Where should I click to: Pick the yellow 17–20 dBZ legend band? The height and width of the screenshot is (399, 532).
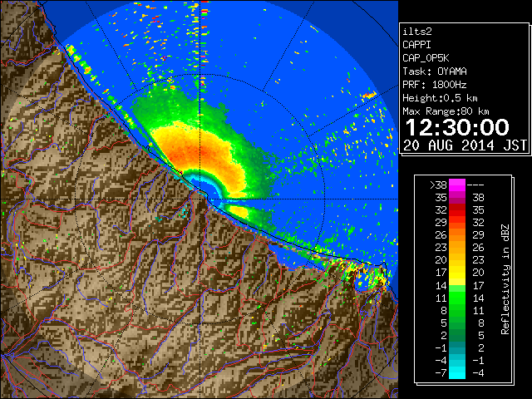pos(457,273)
